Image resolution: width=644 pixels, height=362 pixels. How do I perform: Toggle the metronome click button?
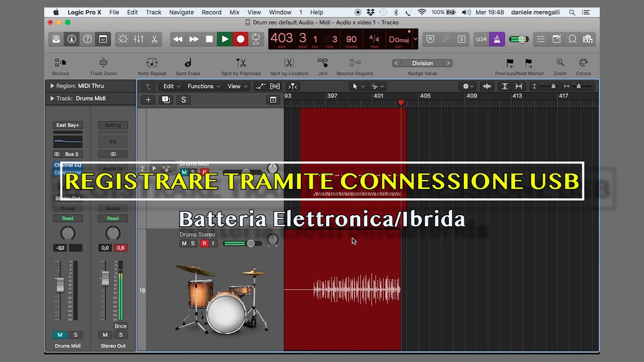pos(497,39)
